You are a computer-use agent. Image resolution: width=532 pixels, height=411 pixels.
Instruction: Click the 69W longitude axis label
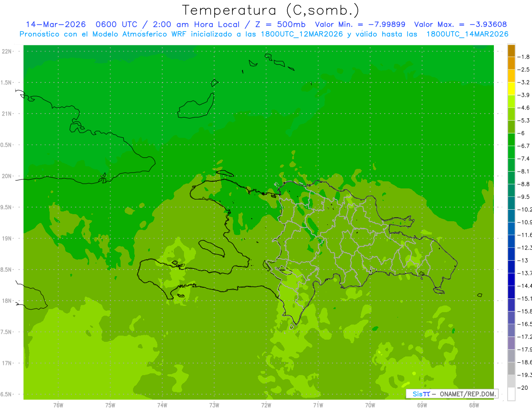[422, 405]
